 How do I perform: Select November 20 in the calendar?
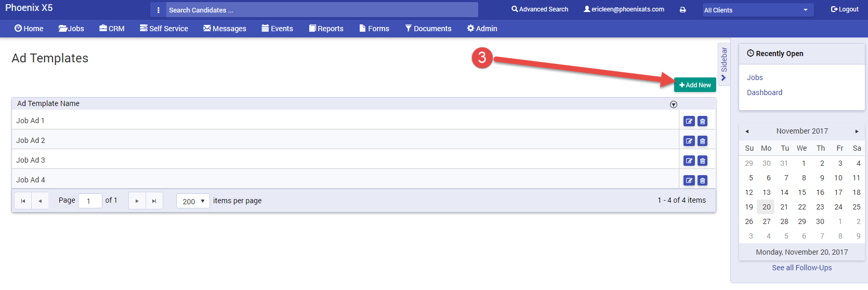click(x=766, y=207)
